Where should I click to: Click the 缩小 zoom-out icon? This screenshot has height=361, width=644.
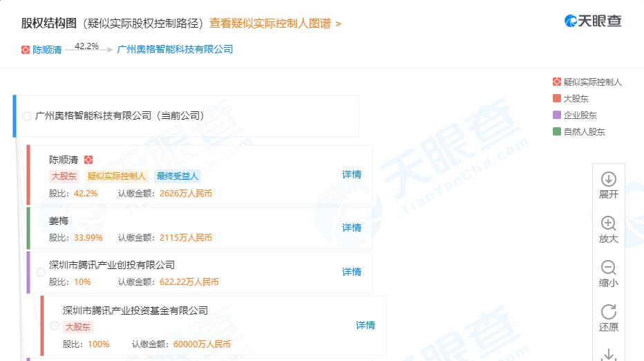pos(608,268)
